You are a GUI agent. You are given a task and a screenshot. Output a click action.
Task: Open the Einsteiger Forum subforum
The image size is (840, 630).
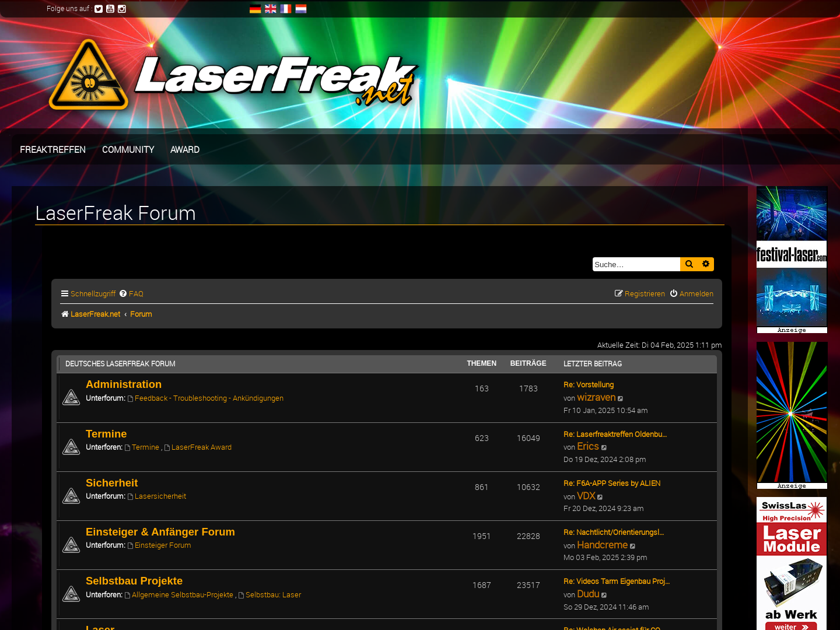tap(163, 545)
